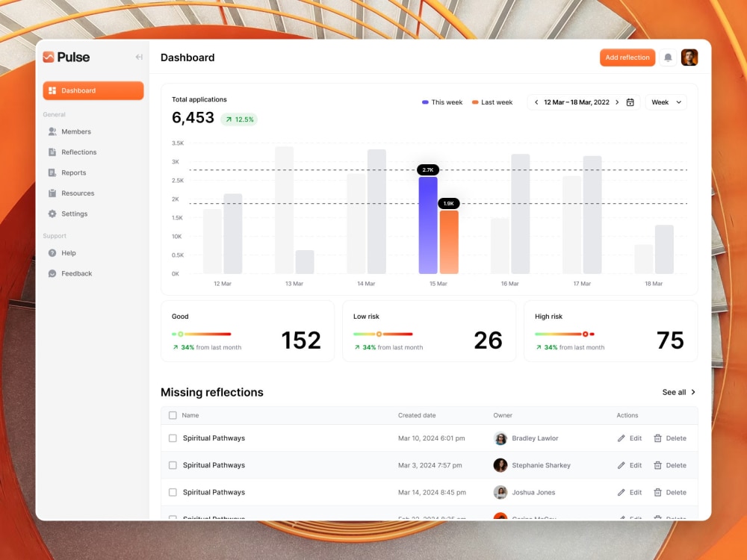Open the 12 Mar – 18 Mar, 2022 date range

tap(577, 102)
